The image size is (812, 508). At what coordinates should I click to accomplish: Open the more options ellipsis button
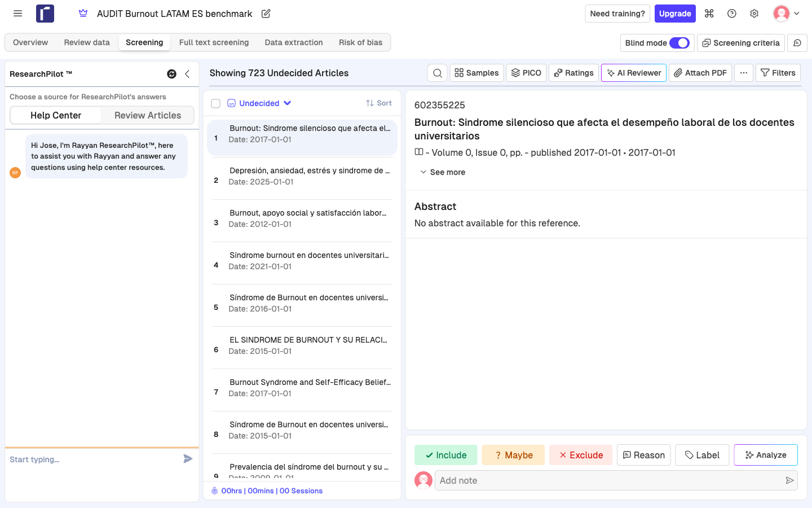[x=744, y=73]
